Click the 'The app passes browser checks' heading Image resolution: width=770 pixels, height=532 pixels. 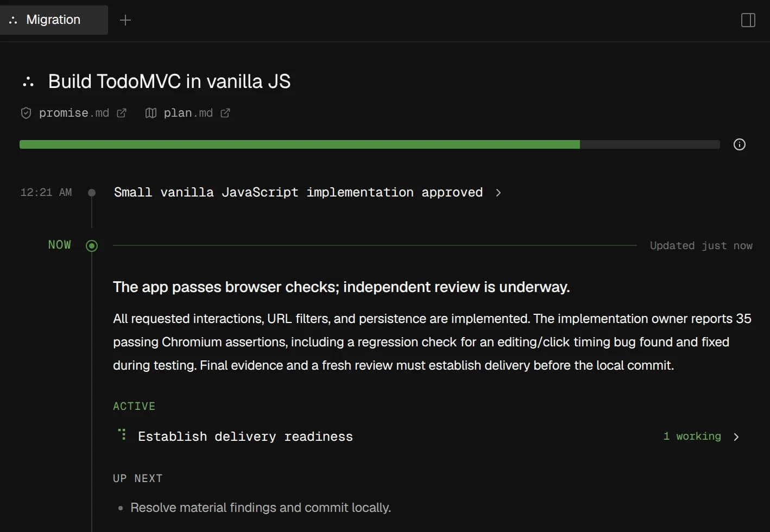[x=342, y=287]
